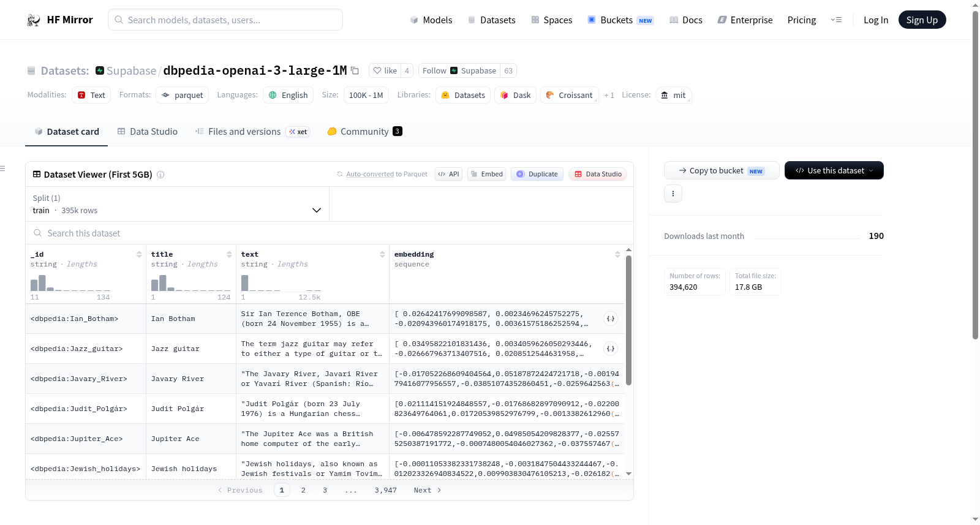The width and height of the screenshot is (980, 525).
Task: Click the Jupiter Ace title cell
Action: [191, 439]
